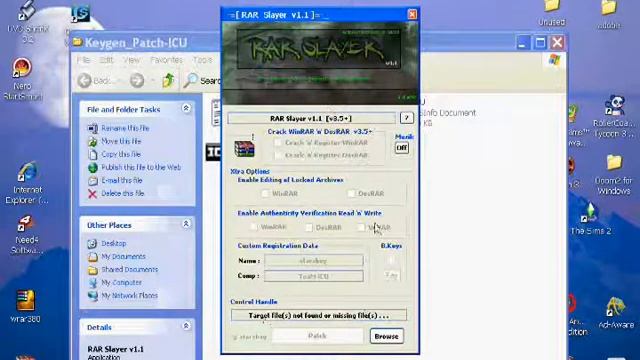Open Edit menu in Keygen_Patch-ICU window
This screenshot has width=640, height=360.
coord(106,60)
